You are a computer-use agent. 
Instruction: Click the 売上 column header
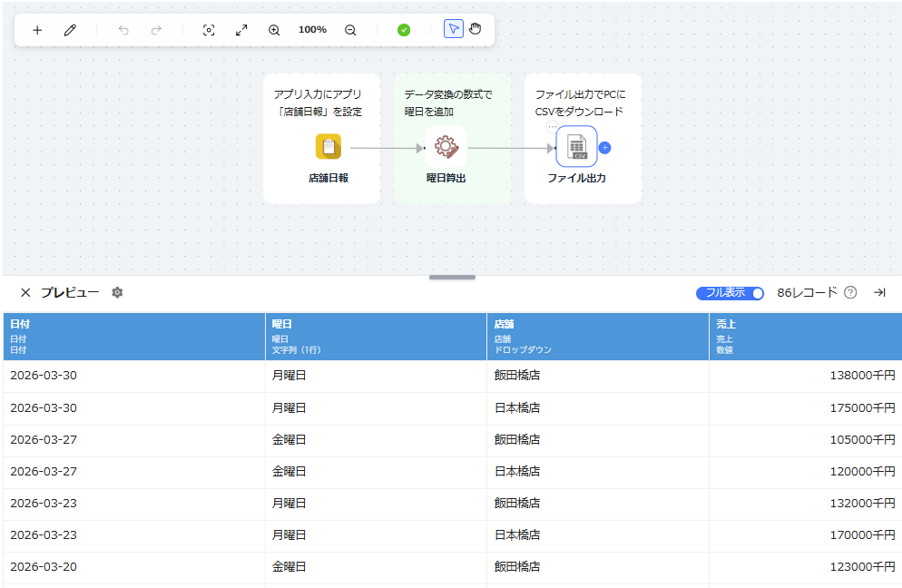click(806, 337)
